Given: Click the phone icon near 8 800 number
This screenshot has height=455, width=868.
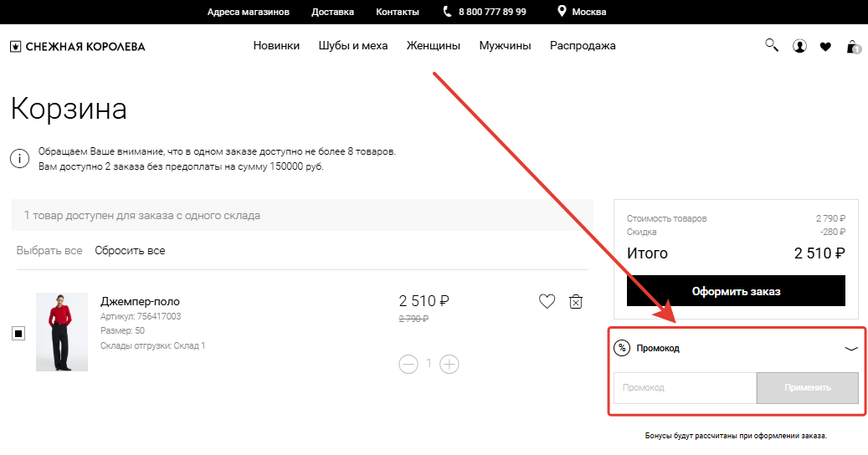Looking at the screenshot, I should [x=447, y=12].
